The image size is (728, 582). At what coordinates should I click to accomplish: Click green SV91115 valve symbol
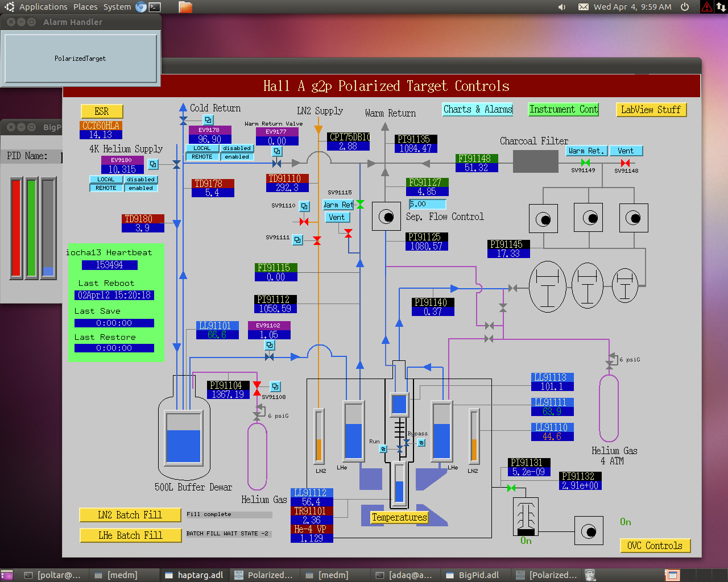pyautogui.click(x=360, y=205)
